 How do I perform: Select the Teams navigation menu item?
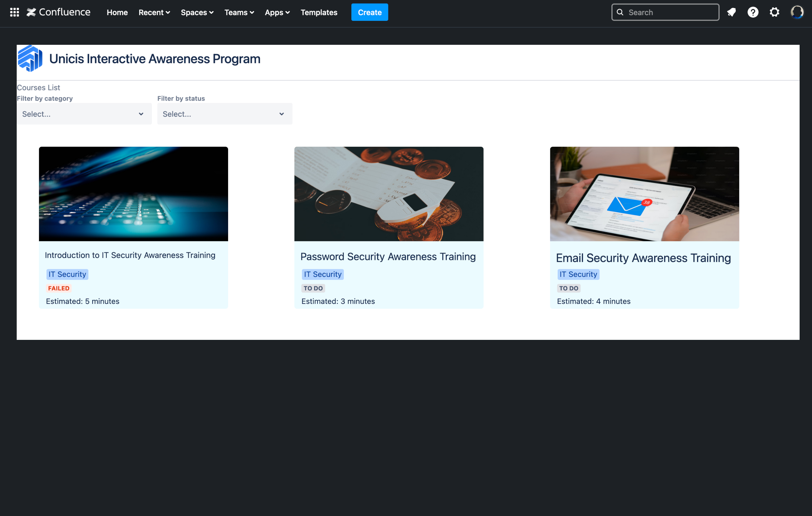click(x=239, y=12)
